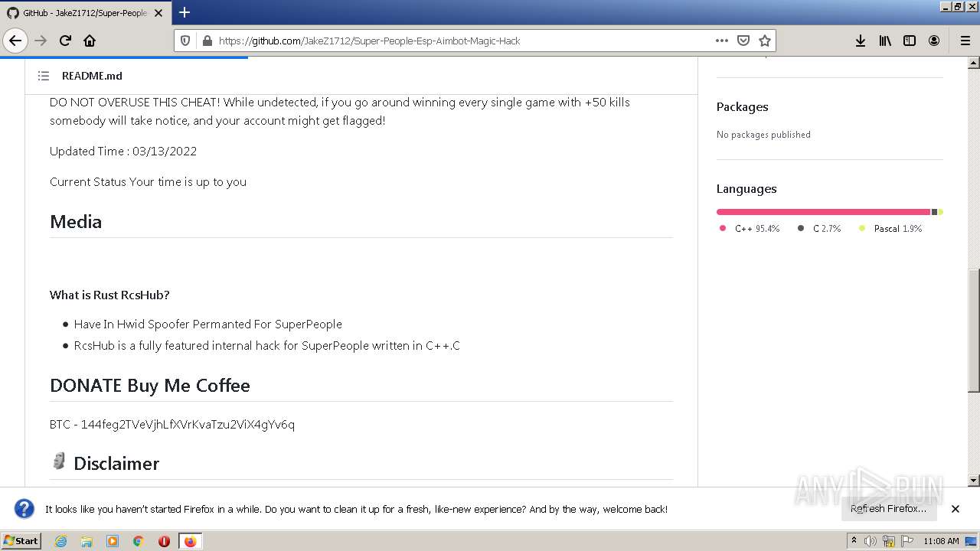The height and width of the screenshot is (551, 980).
Task: Open the media player taskbar icon
Action: [113, 541]
